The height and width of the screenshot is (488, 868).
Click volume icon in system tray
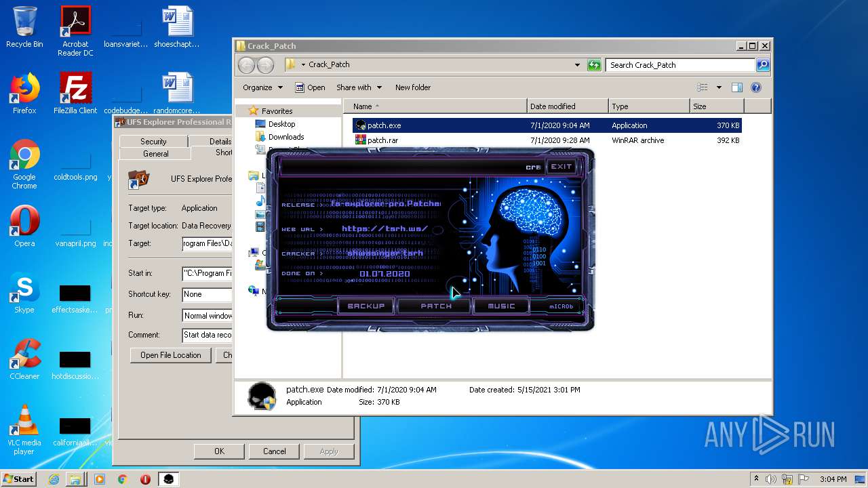click(x=770, y=479)
